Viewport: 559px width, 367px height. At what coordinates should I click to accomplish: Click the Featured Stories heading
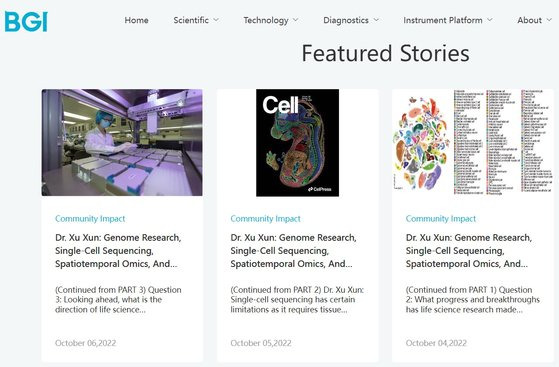pyautogui.click(x=385, y=53)
